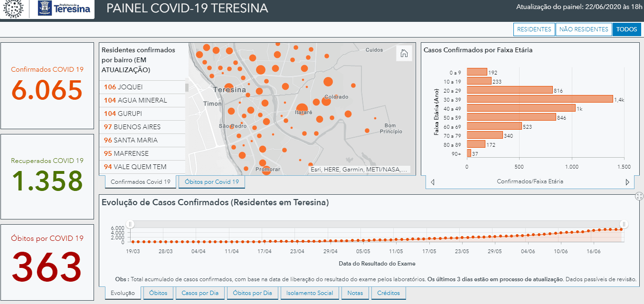Click the coronavirus emblem in header
The image size is (644, 304).
pyautogui.click(x=13, y=9)
